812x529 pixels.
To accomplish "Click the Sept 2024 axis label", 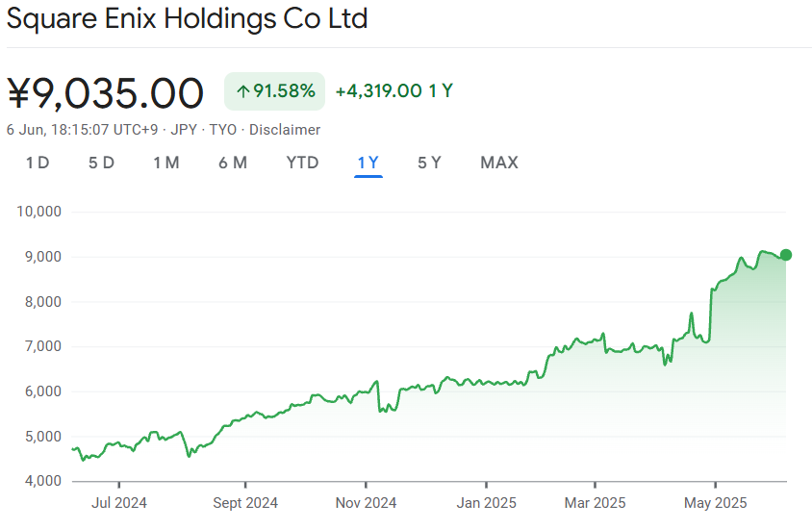I will point(245,503).
